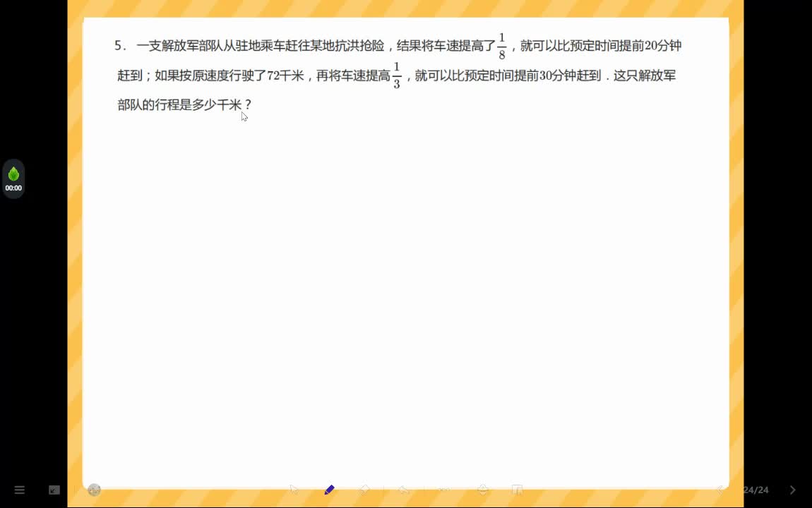Click the page panel icon
The height and width of the screenshot is (508, 812).
point(518,490)
